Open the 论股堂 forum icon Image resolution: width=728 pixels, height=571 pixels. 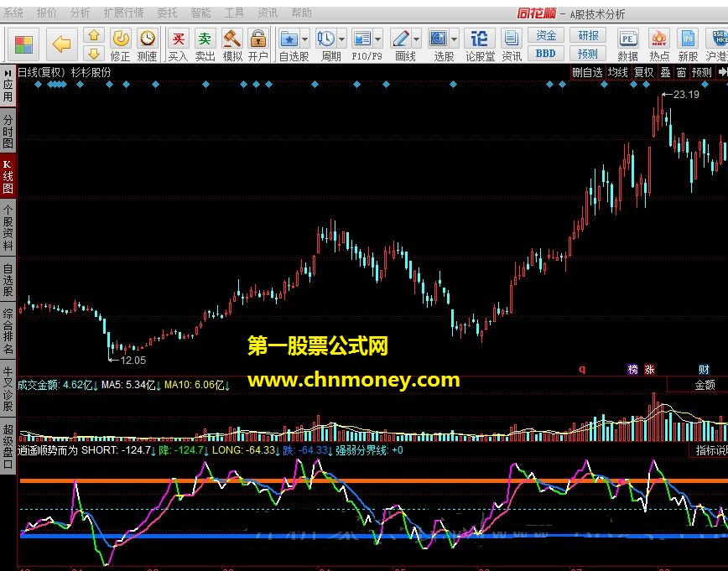pyautogui.click(x=480, y=45)
